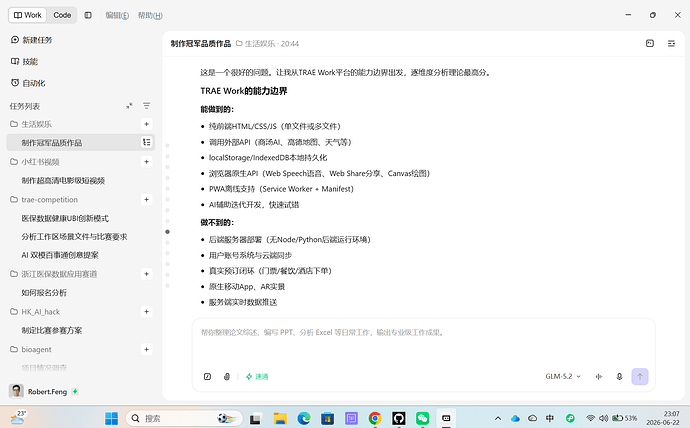Expand the 小红书视频 folder
This screenshot has width=690, height=428.
pos(35,162)
